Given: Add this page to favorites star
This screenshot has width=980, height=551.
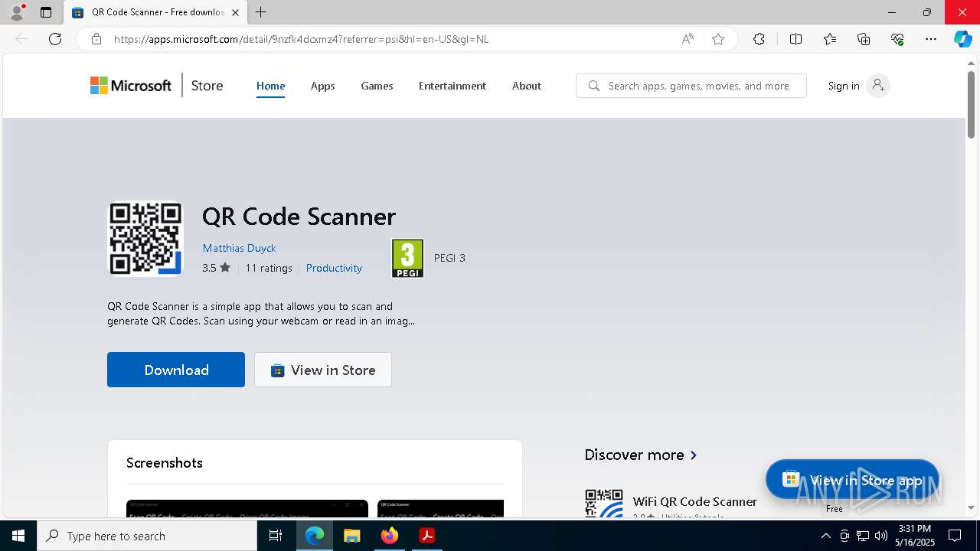Looking at the screenshot, I should [718, 39].
